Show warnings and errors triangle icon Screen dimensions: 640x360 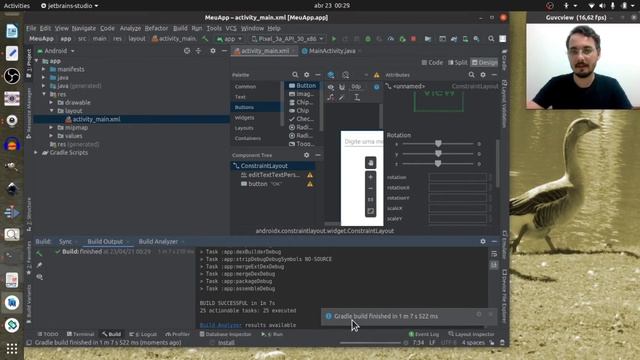(x=376, y=75)
